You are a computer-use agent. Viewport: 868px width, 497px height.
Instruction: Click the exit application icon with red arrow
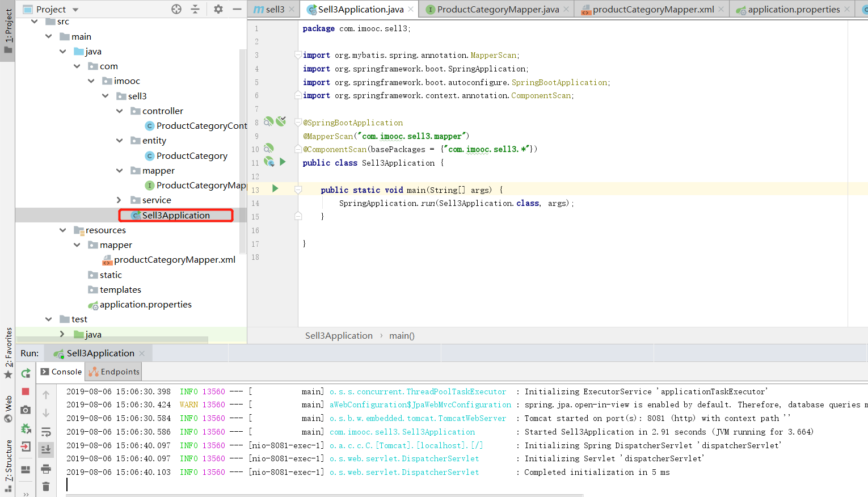pos(26,447)
